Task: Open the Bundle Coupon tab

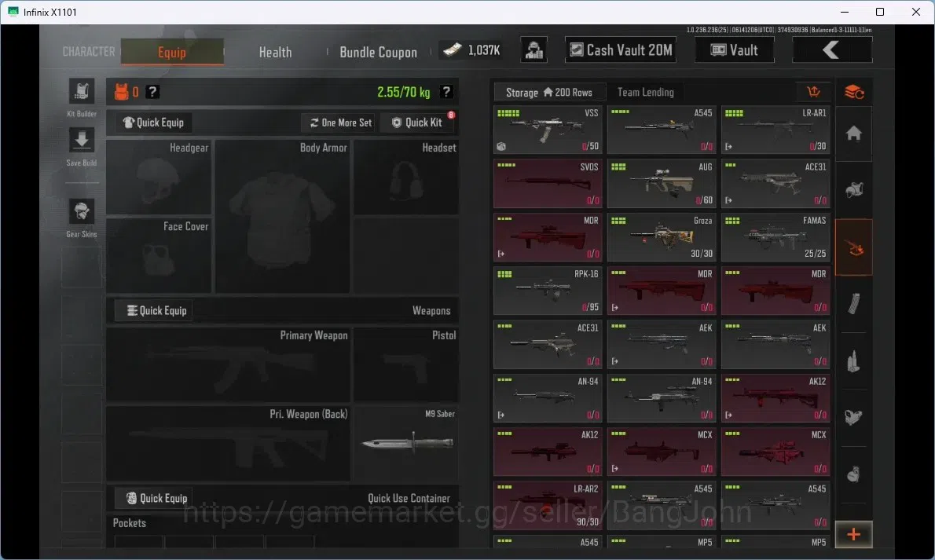Action: click(x=379, y=52)
